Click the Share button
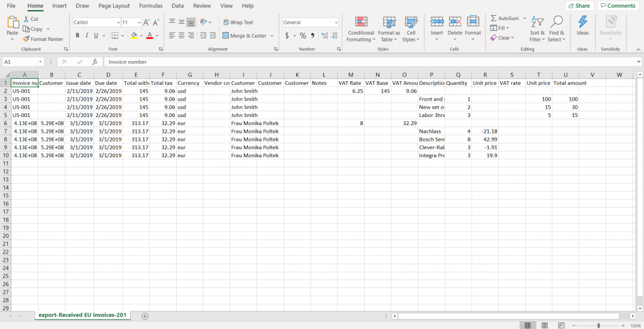Viewport: 644px width, 329px height. pos(579,6)
